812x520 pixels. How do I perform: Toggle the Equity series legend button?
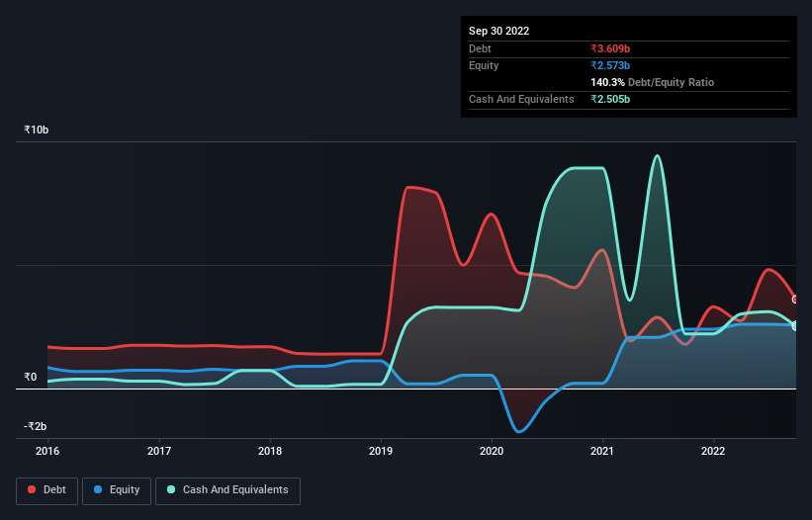click(117, 490)
